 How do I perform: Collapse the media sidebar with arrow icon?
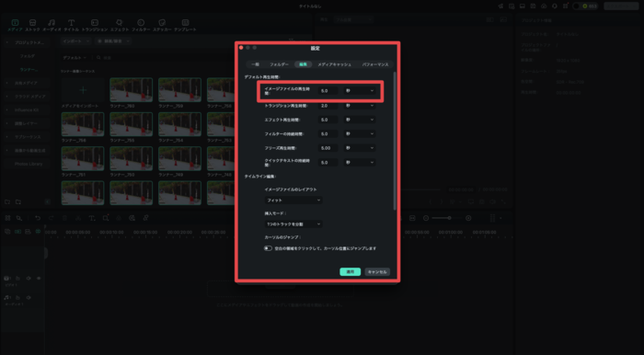pos(48,202)
